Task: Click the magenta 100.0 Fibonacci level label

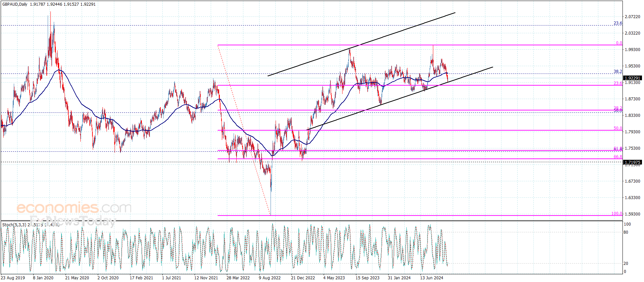Action: [617, 214]
